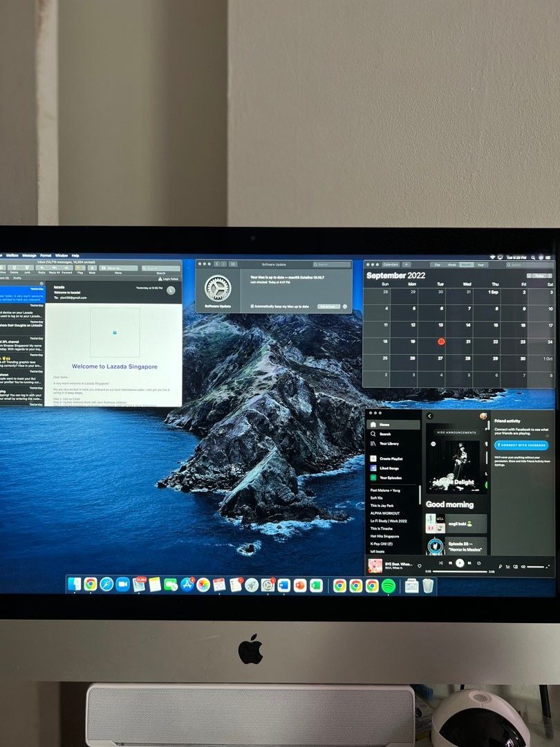The width and height of the screenshot is (560, 747).
Task: Click Connect with Facebook button
Action: point(521,445)
